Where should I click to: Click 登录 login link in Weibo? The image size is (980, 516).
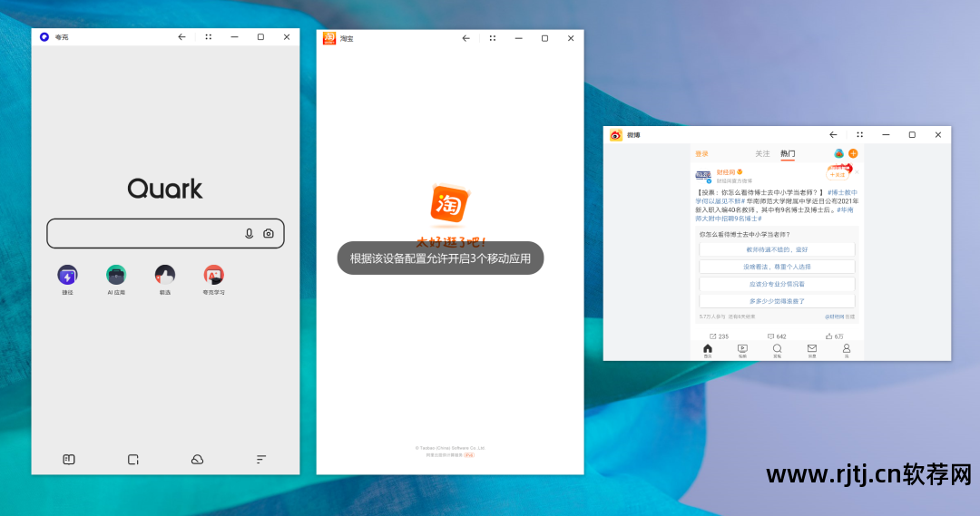tap(701, 153)
